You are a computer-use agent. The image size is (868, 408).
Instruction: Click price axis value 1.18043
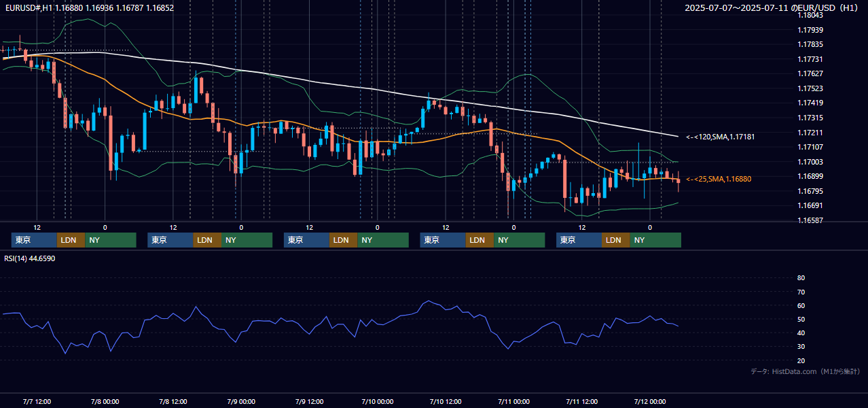click(x=810, y=15)
